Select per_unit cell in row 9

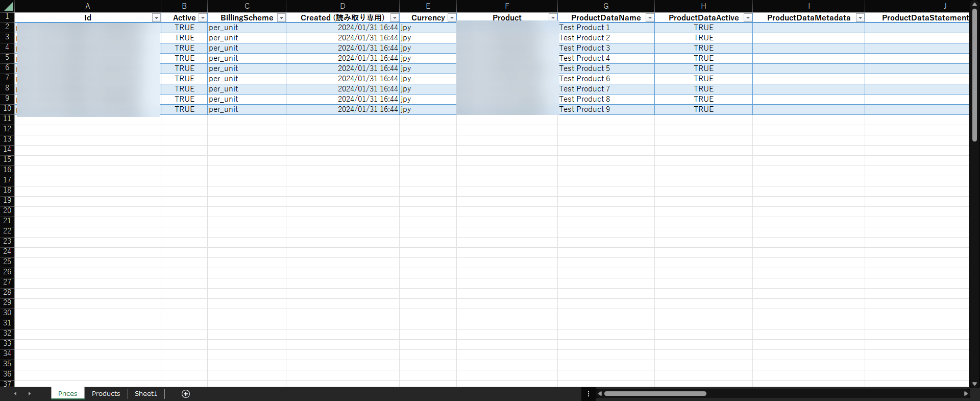[x=247, y=99]
